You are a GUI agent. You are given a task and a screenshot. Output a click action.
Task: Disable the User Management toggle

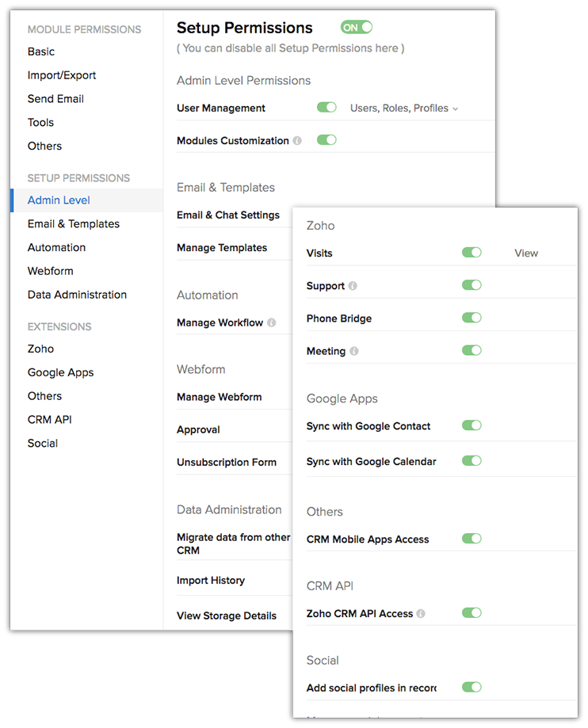(x=326, y=108)
